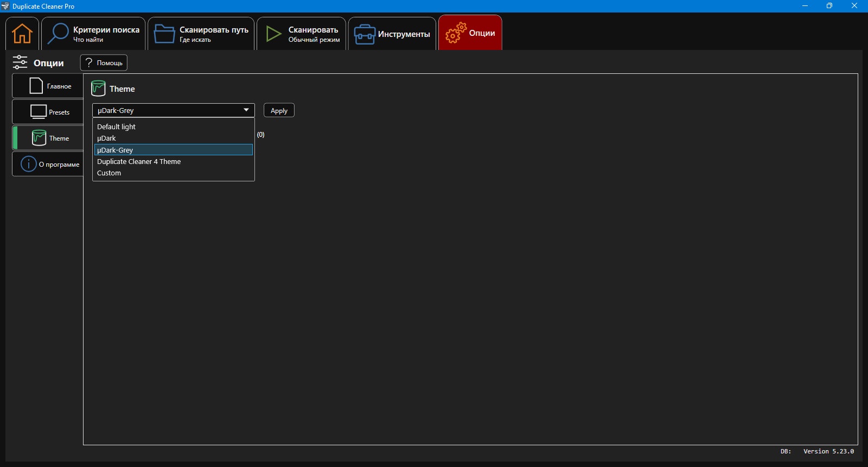Click the Theme panel heading text

click(x=122, y=89)
